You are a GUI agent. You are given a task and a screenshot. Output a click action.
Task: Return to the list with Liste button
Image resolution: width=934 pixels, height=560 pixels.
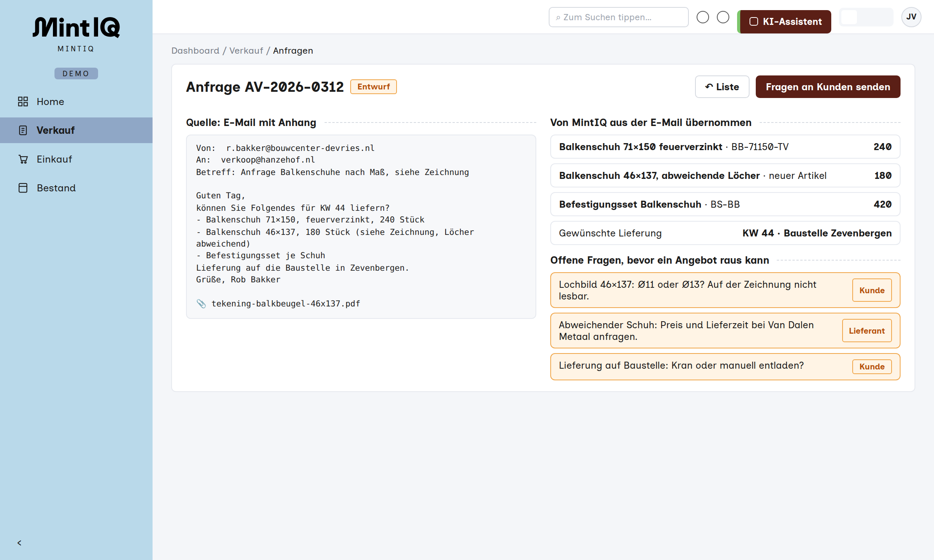click(x=722, y=87)
